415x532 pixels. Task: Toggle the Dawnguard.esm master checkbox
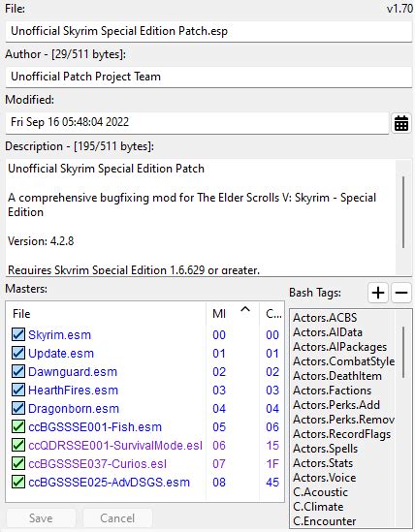tap(18, 371)
